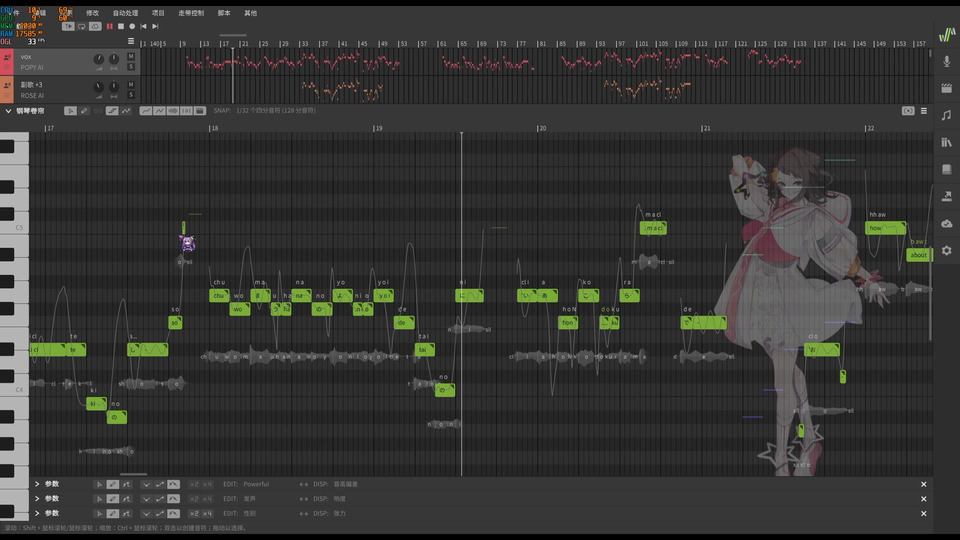Click the round record button
960x540 pixels.
pos(132,26)
